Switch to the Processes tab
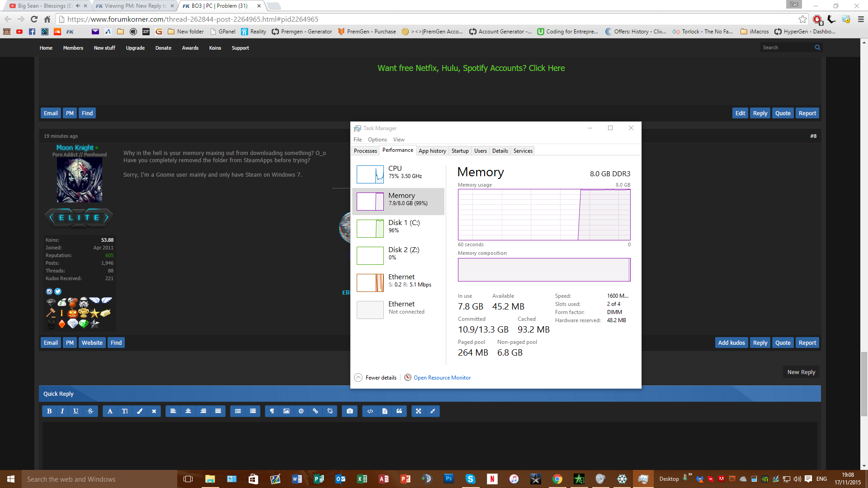 coord(365,151)
